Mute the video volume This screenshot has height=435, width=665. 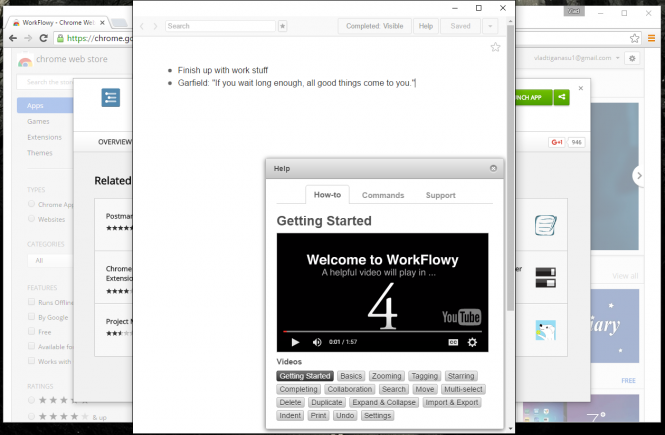pyautogui.click(x=317, y=342)
